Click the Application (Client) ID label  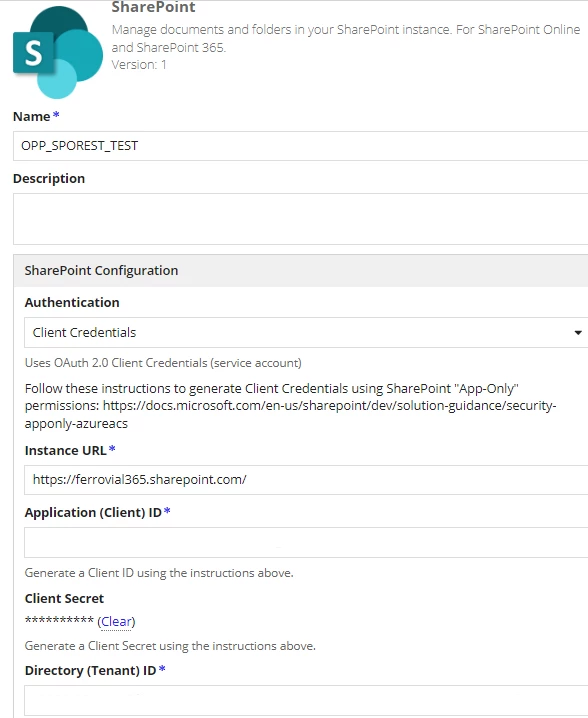[93, 512]
